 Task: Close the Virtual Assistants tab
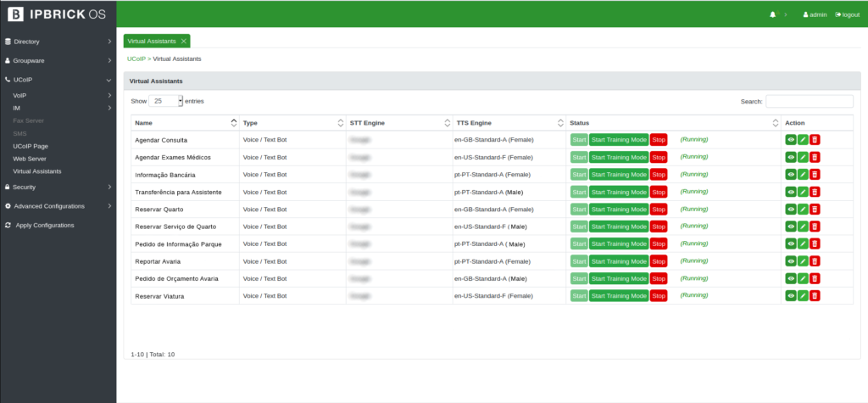click(x=184, y=41)
